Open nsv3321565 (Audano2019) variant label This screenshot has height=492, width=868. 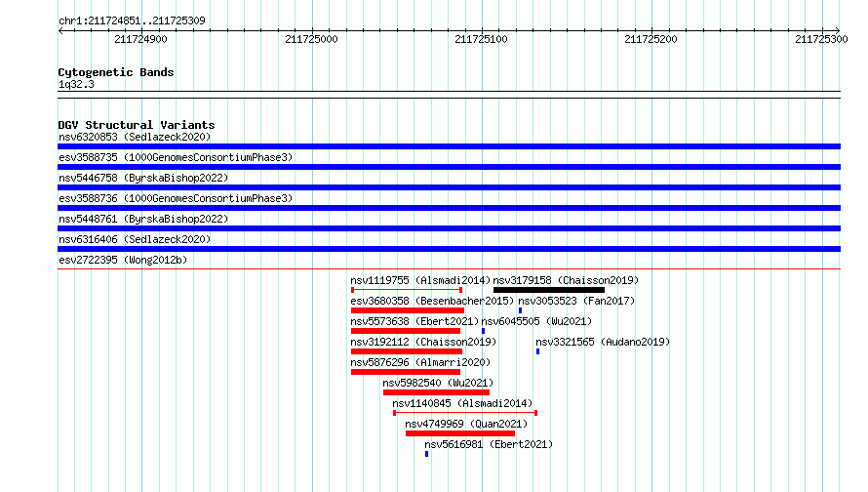[603, 342]
